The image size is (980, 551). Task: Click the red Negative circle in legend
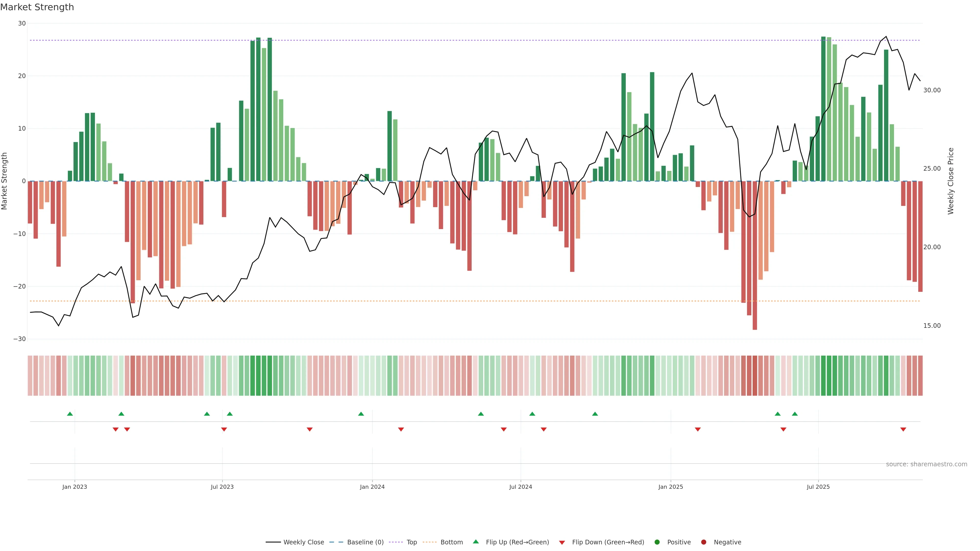coord(703,542)
